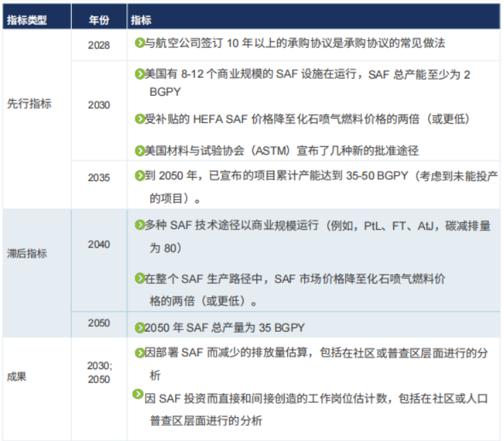Viewport: 504px width, 441px height.
Task: Click the year cell 2050 in 滞后指标 rows
Action: click(99, 325)
